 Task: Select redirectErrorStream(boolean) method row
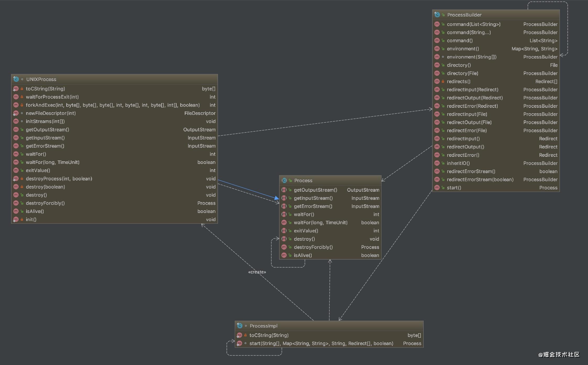tap(480, 179)
